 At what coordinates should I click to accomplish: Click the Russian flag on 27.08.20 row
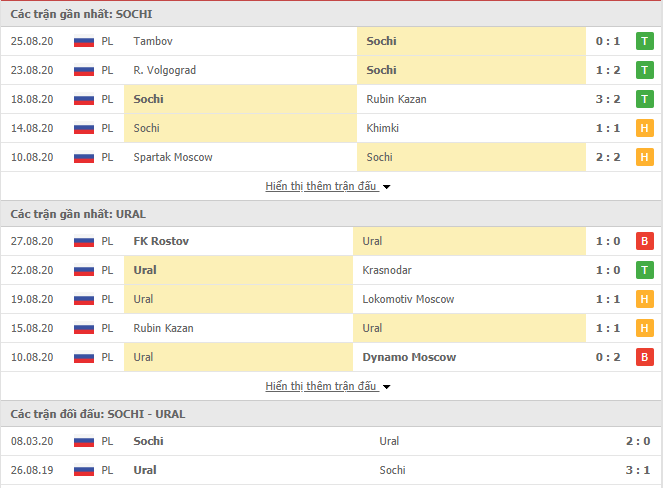pyautogui.click(x=84, y=241)
